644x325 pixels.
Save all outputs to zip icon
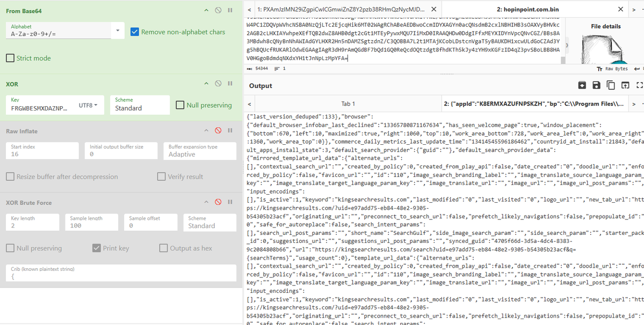[582, 85]
